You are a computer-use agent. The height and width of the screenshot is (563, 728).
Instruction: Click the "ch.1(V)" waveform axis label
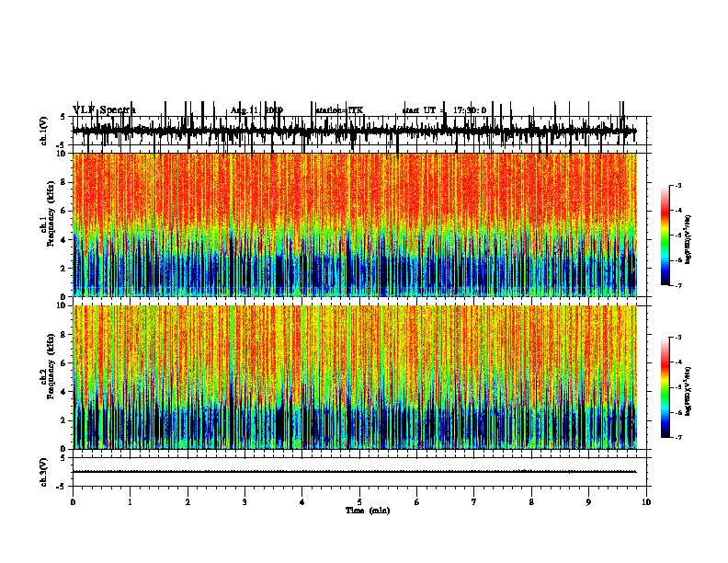(43, 131)
